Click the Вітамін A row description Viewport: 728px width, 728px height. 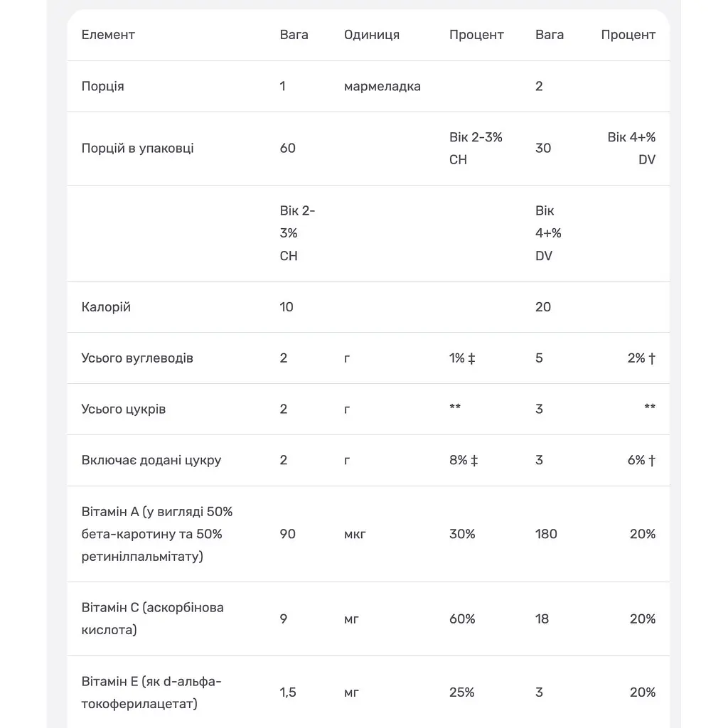[157, 534]
